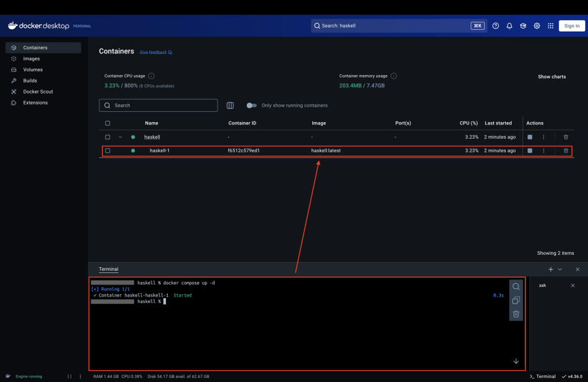
Task: Stop the haskell-1 container
Action: (530, 151)
